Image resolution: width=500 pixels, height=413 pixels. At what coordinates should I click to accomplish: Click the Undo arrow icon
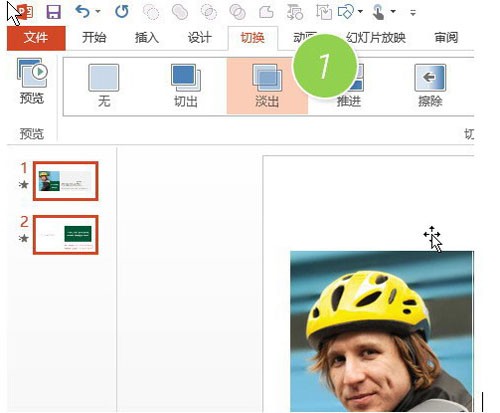click(82, 12)
